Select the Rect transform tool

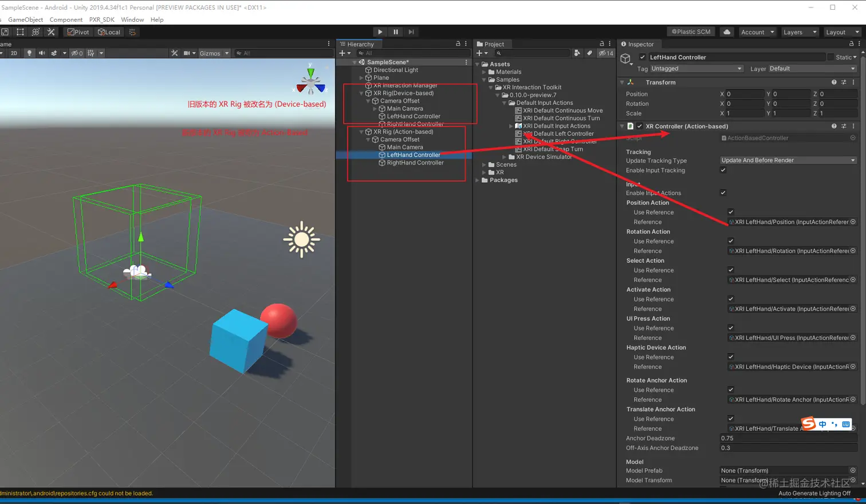coord(20,32)
